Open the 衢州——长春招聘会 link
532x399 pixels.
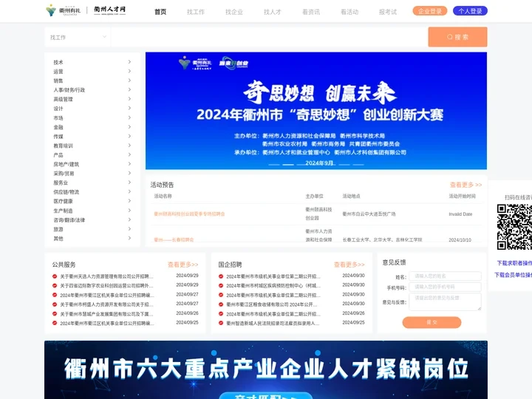174,239
